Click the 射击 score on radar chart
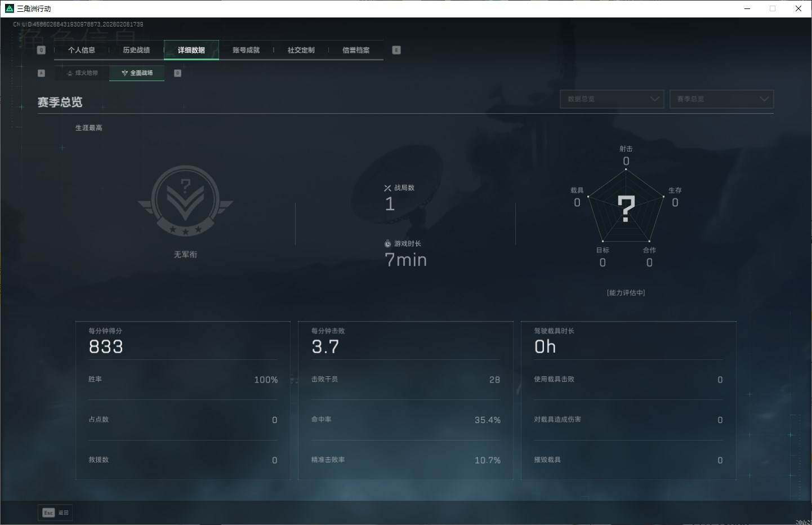The image size is (812, 525). (626, 162)
